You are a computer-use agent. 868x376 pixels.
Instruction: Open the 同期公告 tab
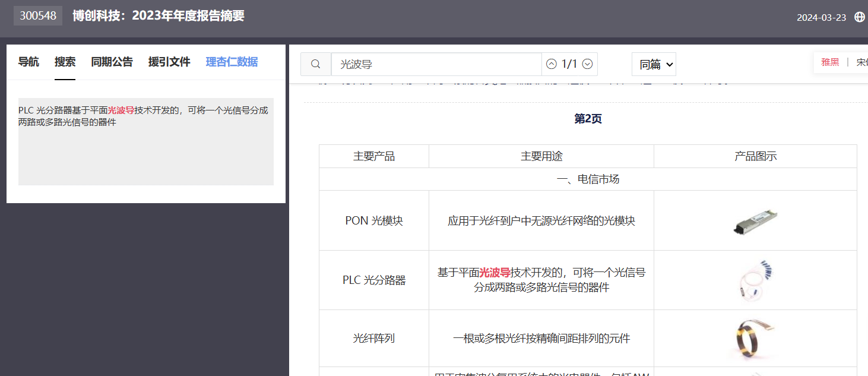click(x=112, y=62)
